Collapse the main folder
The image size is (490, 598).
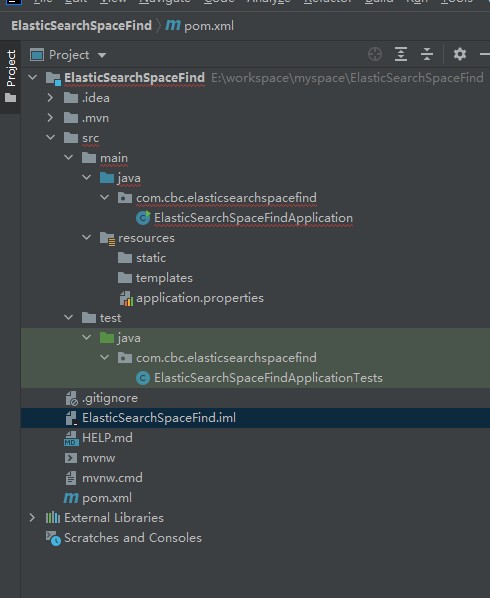69,157
